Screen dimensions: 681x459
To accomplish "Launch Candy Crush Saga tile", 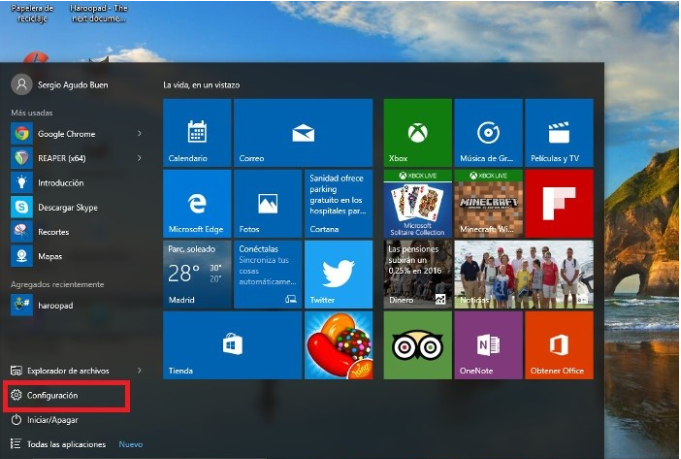I will click(339, 345).
